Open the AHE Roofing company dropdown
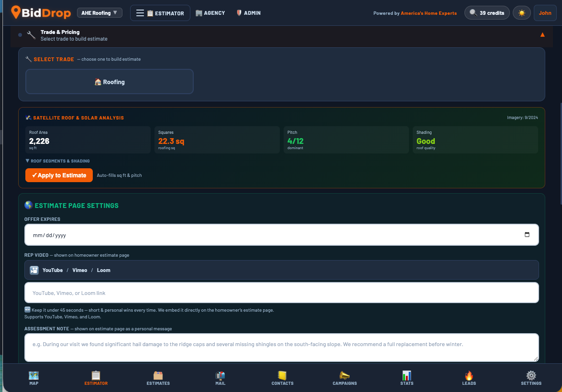This screenshot has height=392, width=562. (x=99, y=13)
